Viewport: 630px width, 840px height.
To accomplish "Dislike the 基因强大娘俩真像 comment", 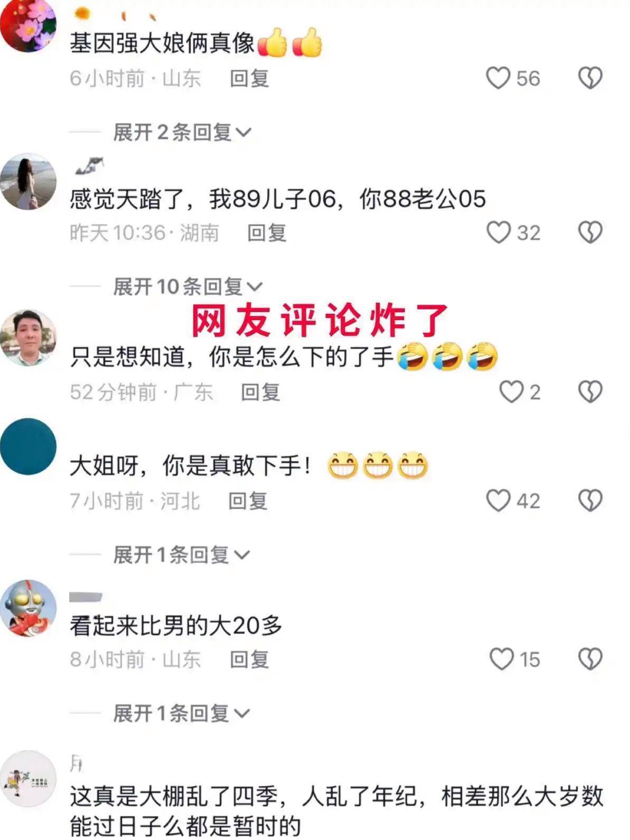I will click(590, 78).
